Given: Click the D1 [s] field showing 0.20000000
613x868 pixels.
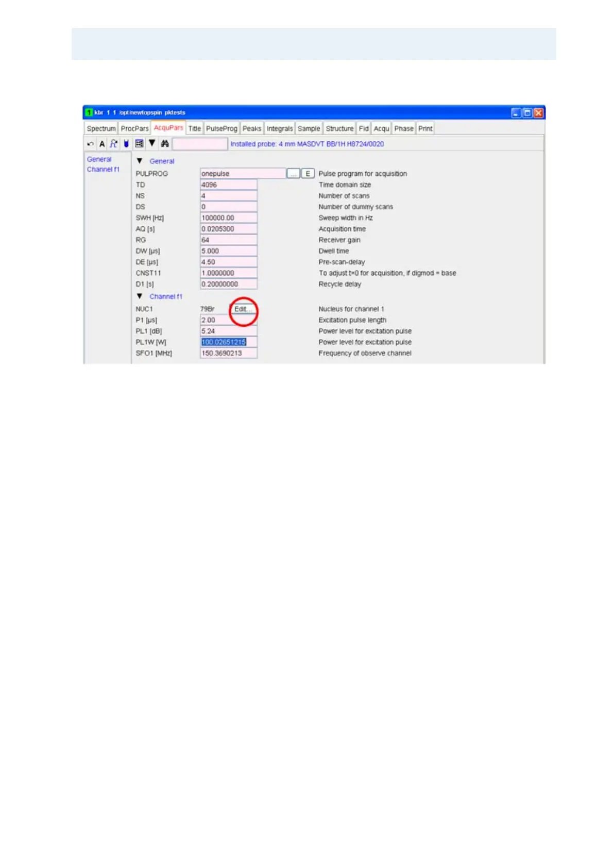Looking at the screenshot, I should (229, 284).
